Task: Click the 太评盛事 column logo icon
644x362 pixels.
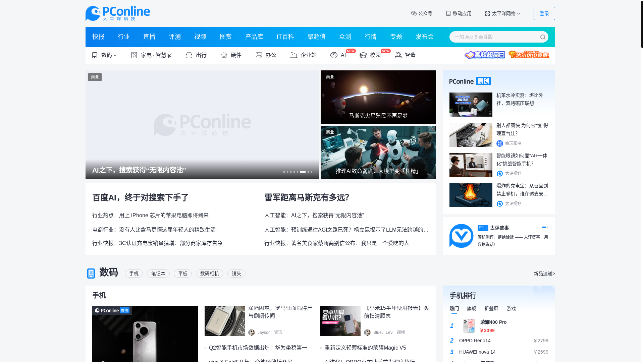Action: pos(461,236)
